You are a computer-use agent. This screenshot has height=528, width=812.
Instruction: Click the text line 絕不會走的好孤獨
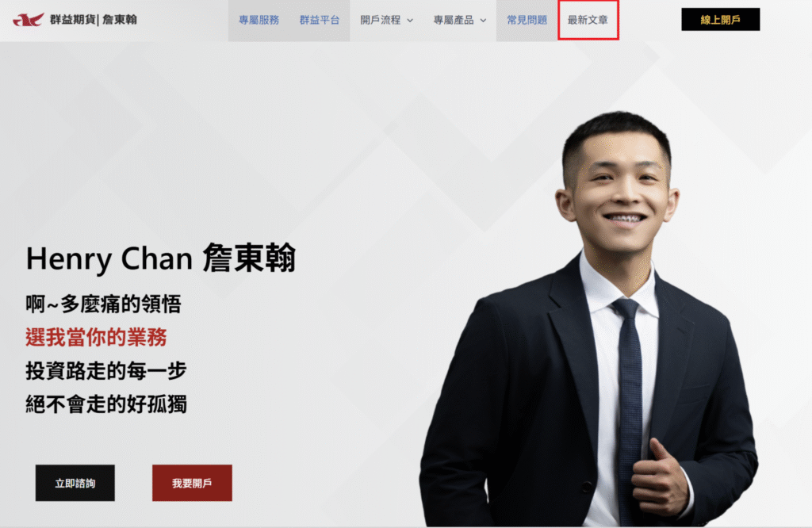coord(106,404)
